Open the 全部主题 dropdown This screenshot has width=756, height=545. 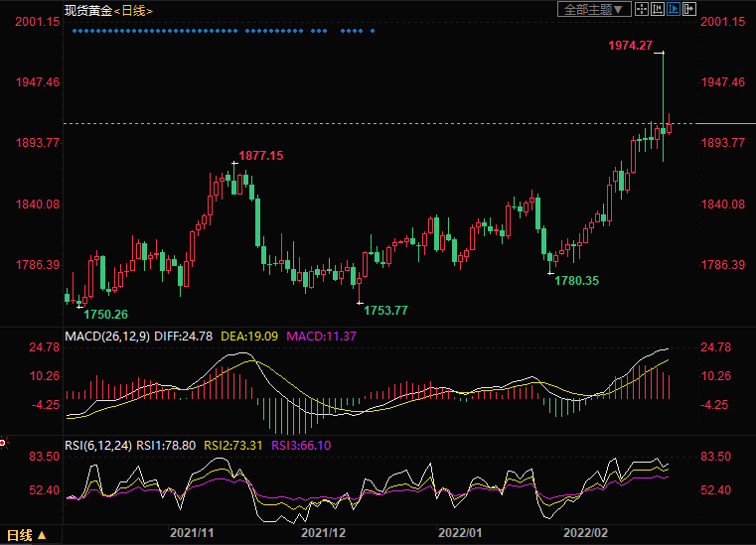(x=594, y=9)
